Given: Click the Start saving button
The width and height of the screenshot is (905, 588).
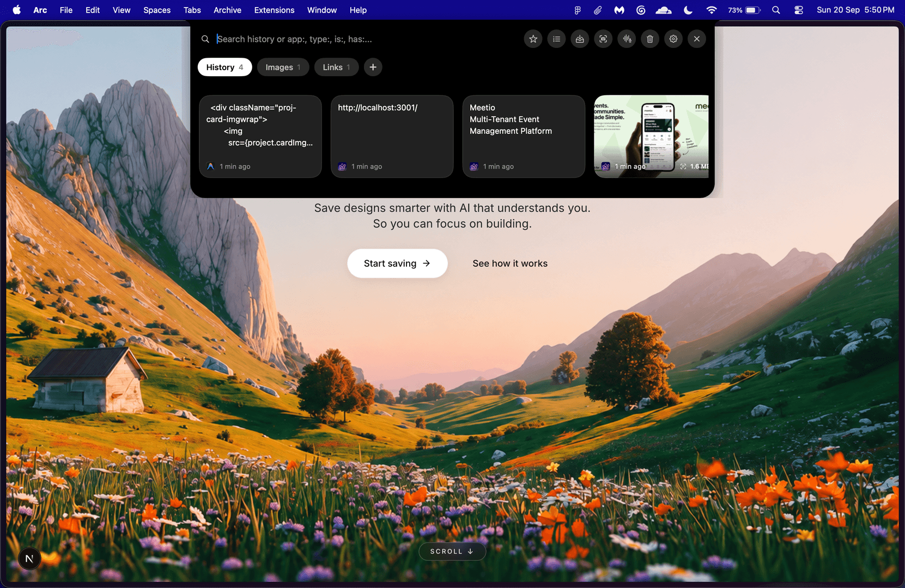Looking at the screenshot, I should 397,264.
